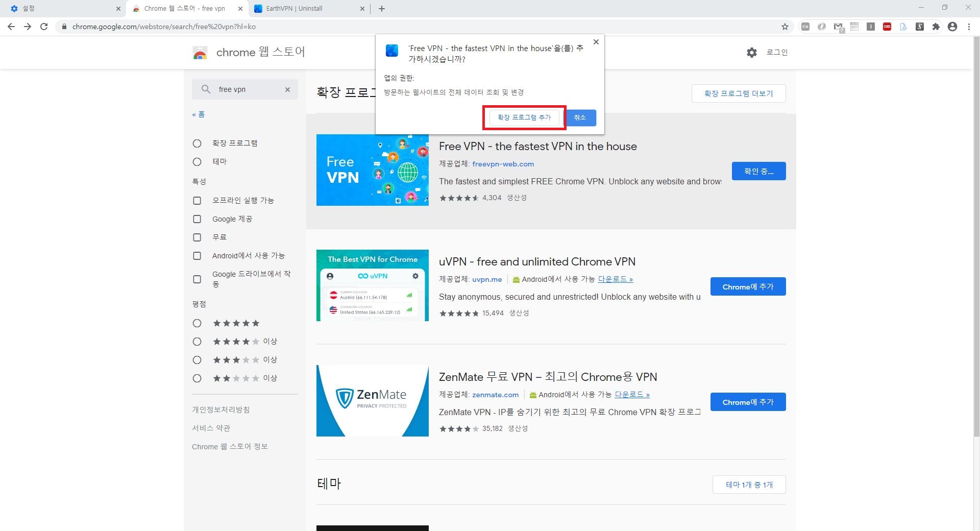This screenshot has width=980, height=531.
Task: Click the Free VPN thumbnail image
Action: tap(373, 170)
